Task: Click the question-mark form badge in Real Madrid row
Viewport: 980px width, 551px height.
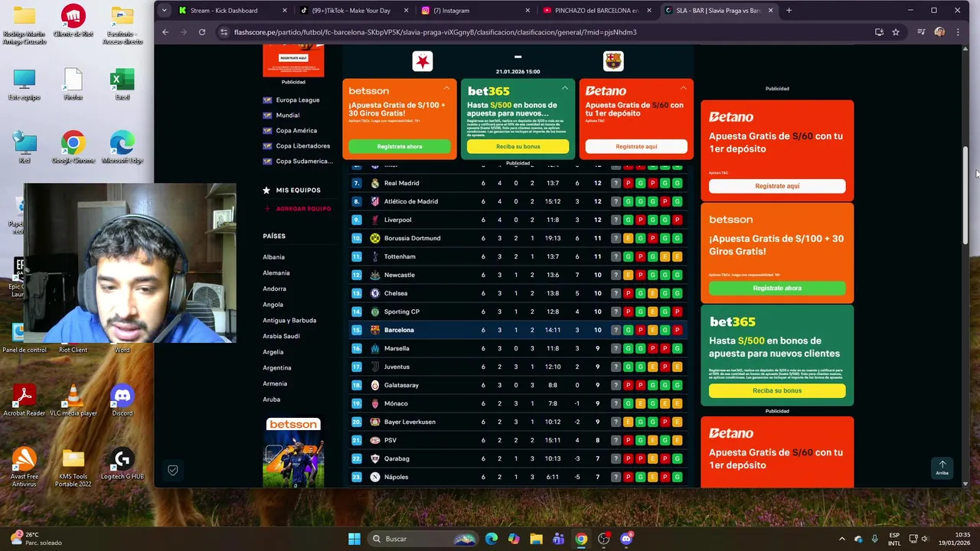Action: click(616, 183)
